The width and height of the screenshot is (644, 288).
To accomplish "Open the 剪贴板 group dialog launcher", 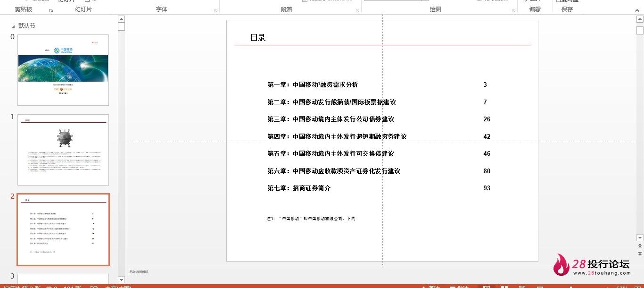I will click(x=51, y=10).
